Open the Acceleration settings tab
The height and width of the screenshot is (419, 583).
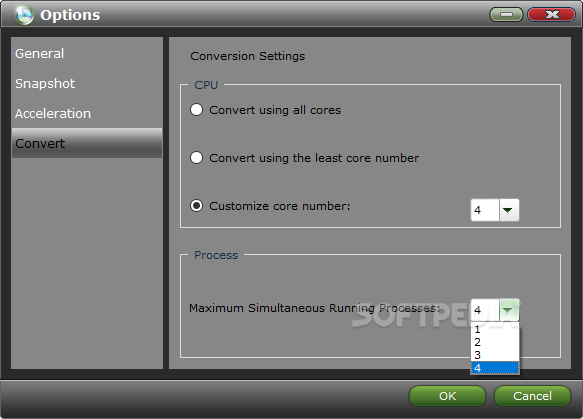pyautogui.click(x=87, y=113)
